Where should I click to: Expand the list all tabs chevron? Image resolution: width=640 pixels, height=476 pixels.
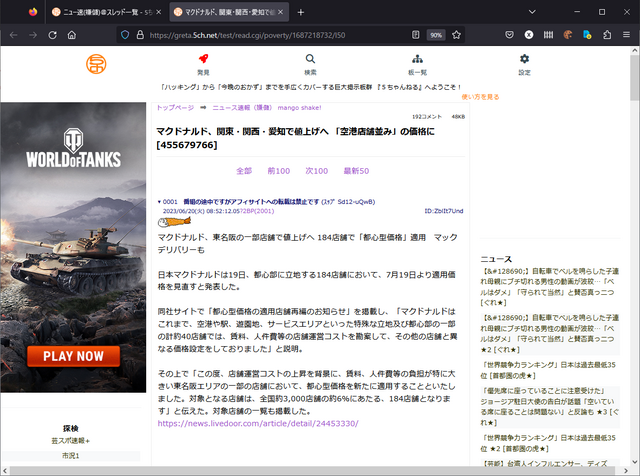click(532, 12)
